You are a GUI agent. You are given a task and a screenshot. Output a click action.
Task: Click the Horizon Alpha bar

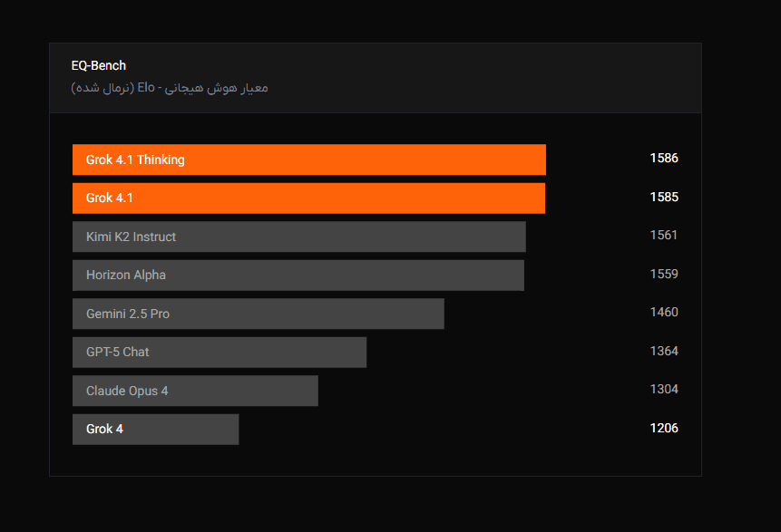coord(298,275)
